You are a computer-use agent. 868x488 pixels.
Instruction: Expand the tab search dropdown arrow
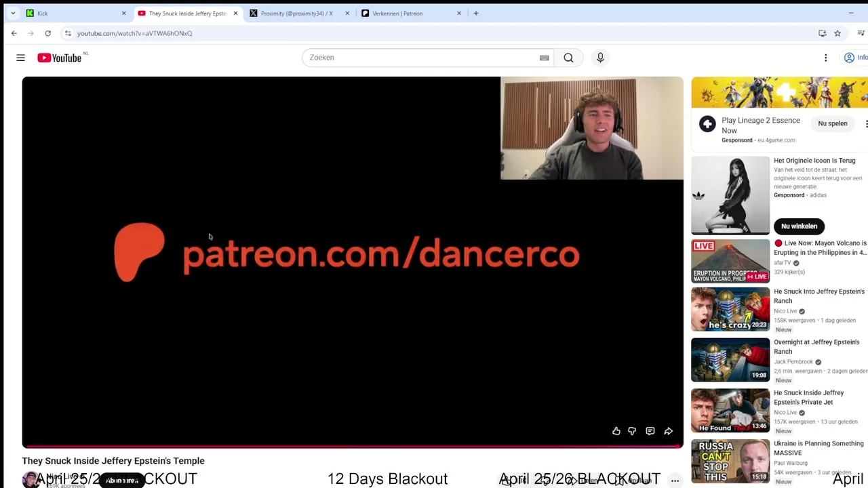click(x=12, y=13)
